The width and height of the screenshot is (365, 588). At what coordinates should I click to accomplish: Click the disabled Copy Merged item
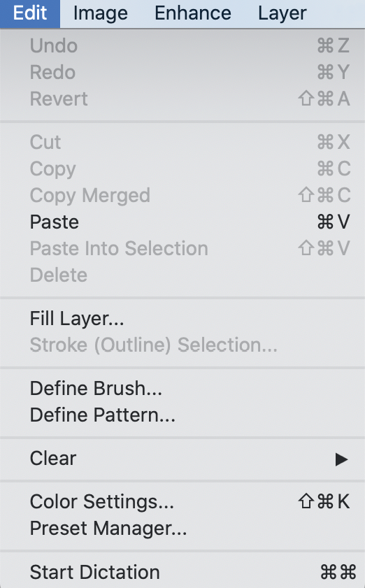tap(182, 195)
